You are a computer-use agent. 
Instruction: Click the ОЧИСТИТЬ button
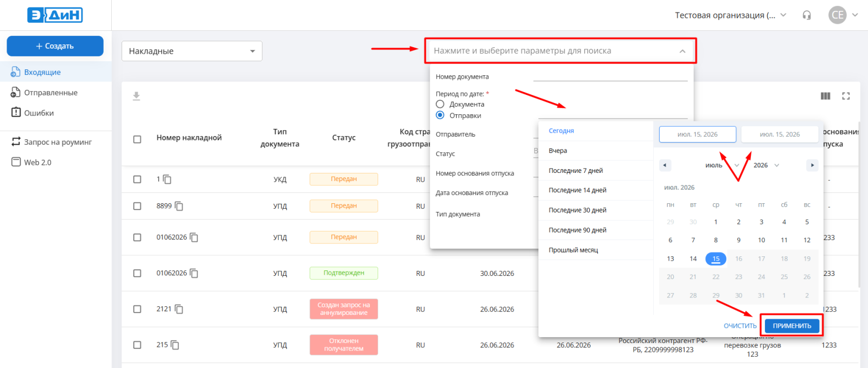click(740, 326)
